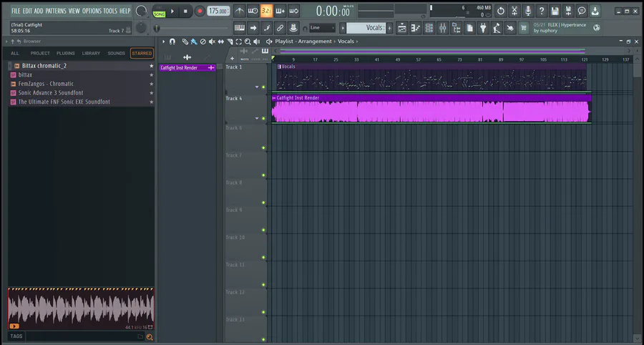
Task: Open the FILE menu
Action: tap(16, 11)
